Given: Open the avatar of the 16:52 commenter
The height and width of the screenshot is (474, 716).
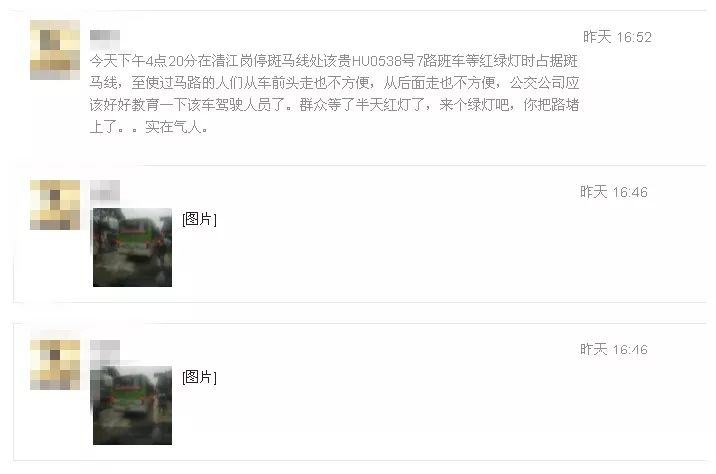Looking at the screenshot, I should coord(55,50).
